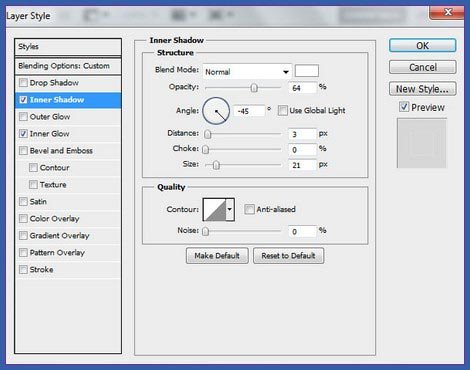470x370 pixels.
Task: Select the Inner Glow row label
Action: [x=50, y=134]
